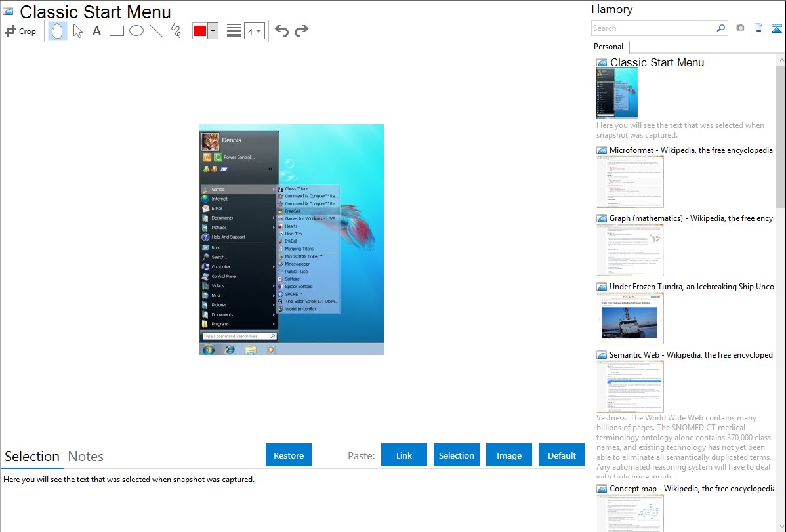This screenshot has width=786, height=532.
Task: Click the Paste Image button
Action: tap(508, 455)
